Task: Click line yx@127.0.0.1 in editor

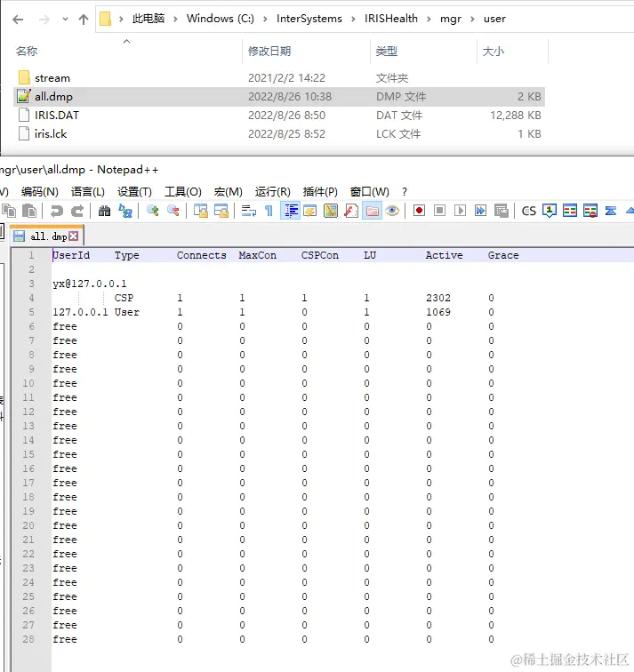Action: pos(90,284)
